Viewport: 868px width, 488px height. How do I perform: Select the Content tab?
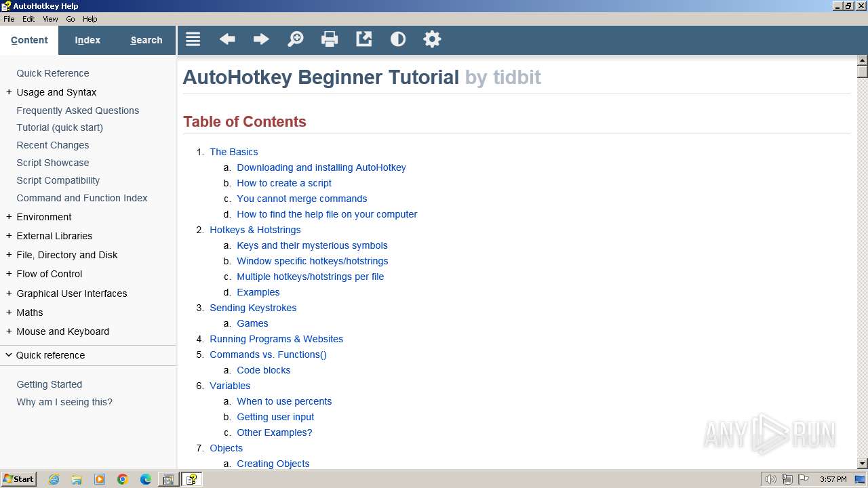point(29,40)
